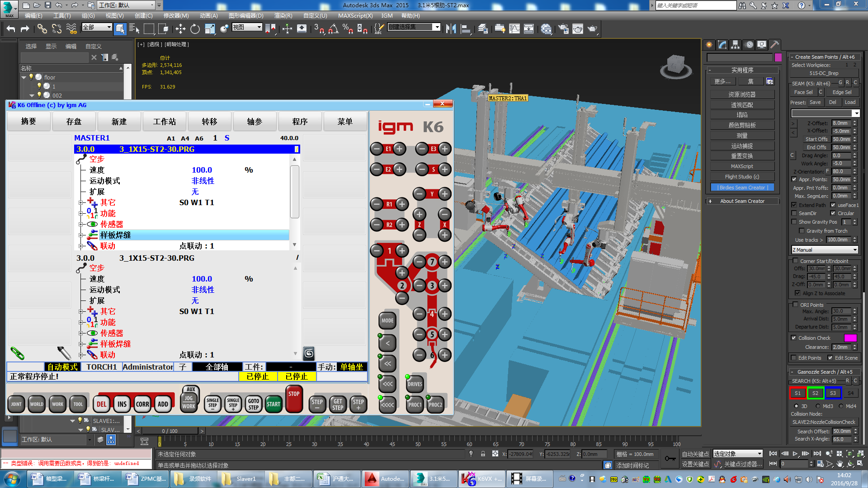The image size is (868, 488).
Task: Click the Flight Studio (c) utility button
Action: pyautogui.click(x=742, y=177)
